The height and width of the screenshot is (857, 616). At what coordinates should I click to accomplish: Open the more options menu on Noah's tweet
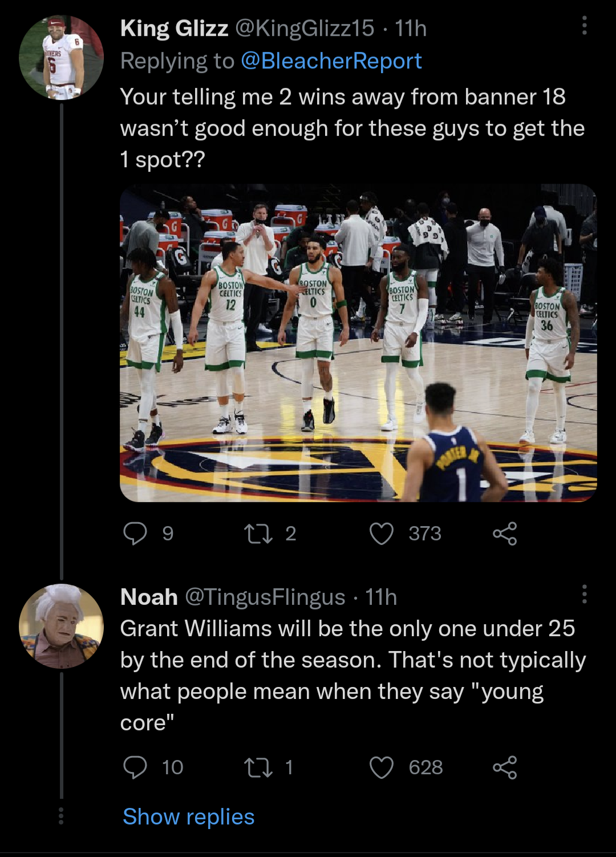(583, 595)
